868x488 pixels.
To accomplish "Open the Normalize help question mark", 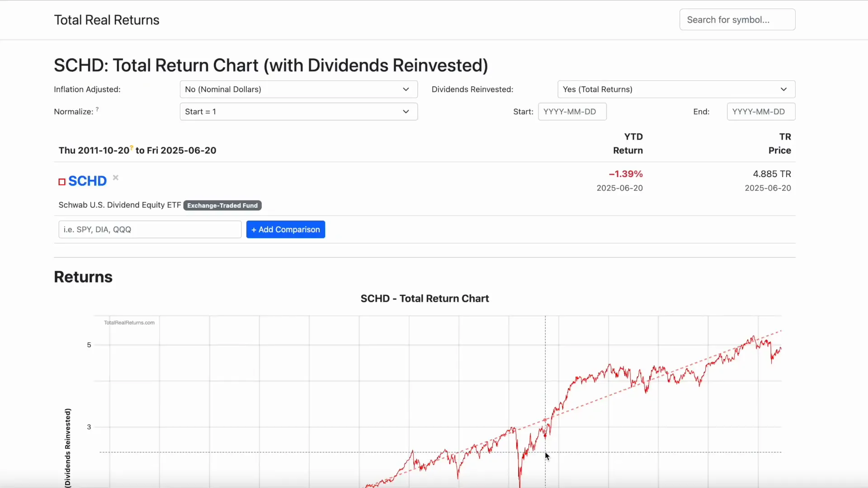I will (97, 109).
